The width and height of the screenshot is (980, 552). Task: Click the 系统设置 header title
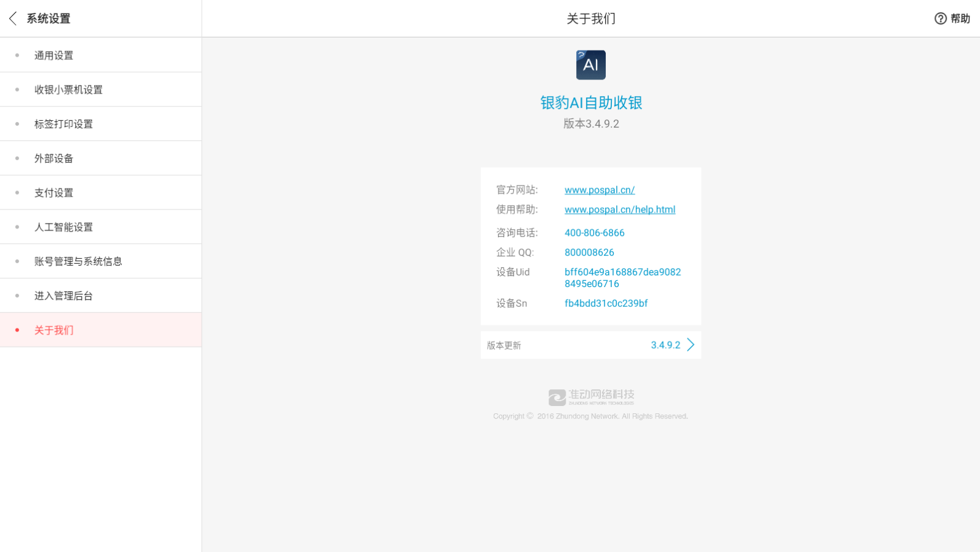point(49,18)
